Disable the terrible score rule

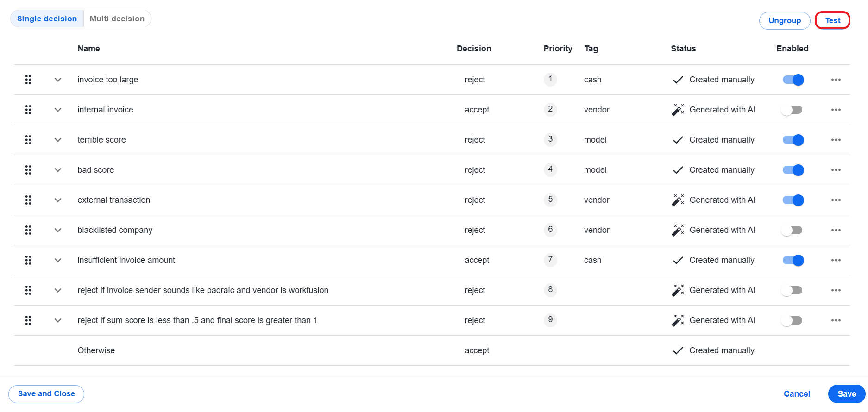pyautogui.click(x=793, y=140)
